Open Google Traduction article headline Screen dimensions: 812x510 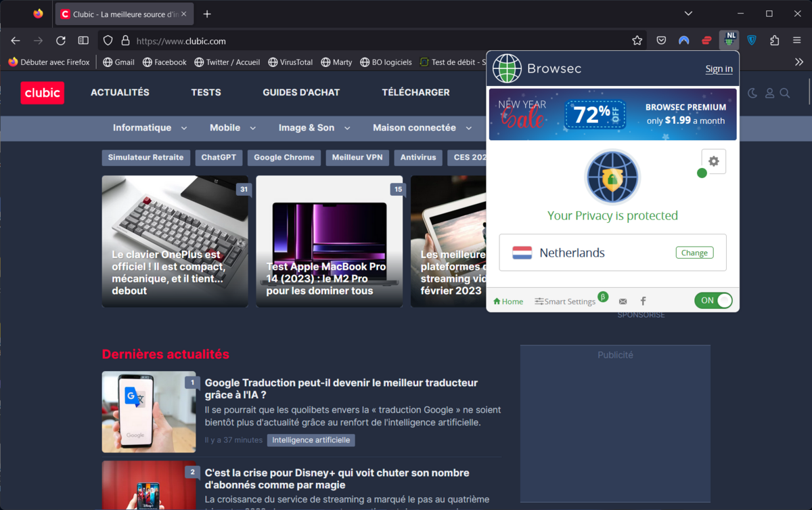point(341,389)
